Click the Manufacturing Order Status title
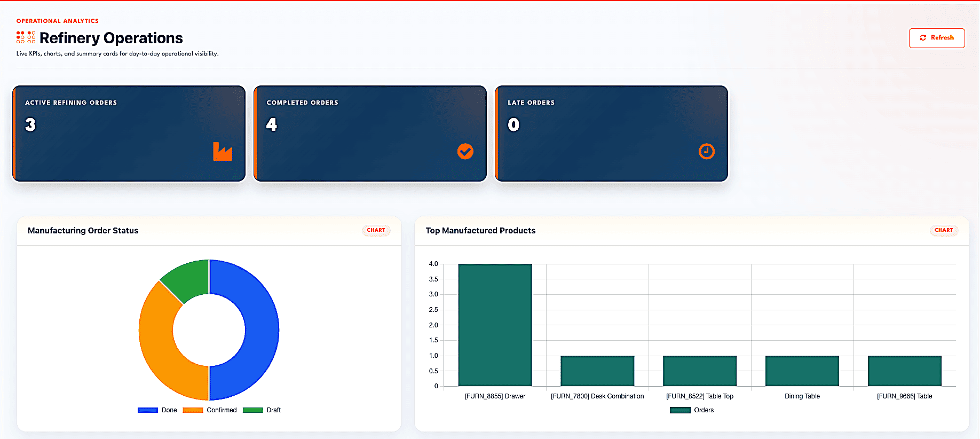The width and height of the screenshot is (980, 439). [x=83, y=231]
